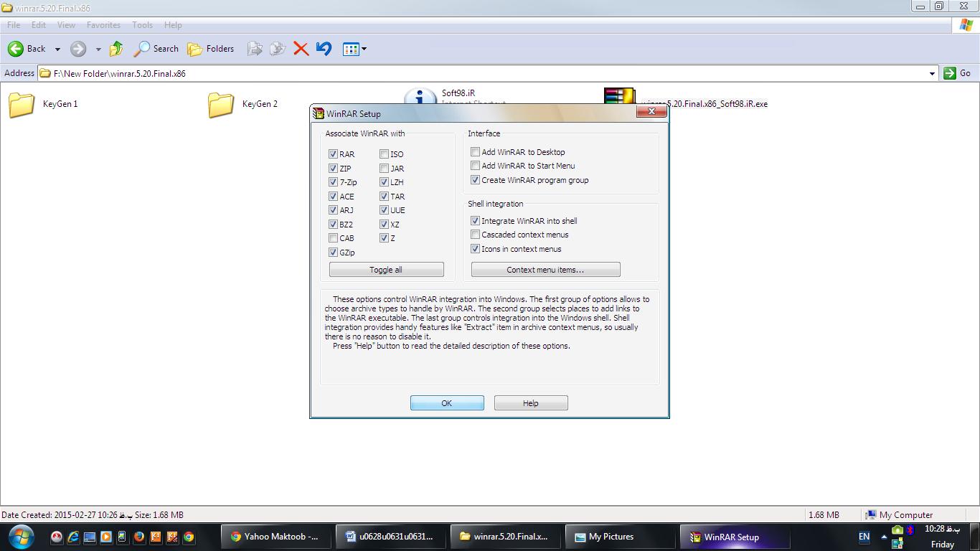Toggle Cascaded context menus checkbox
Screen dimensions: 980x551
pos(475,235)
